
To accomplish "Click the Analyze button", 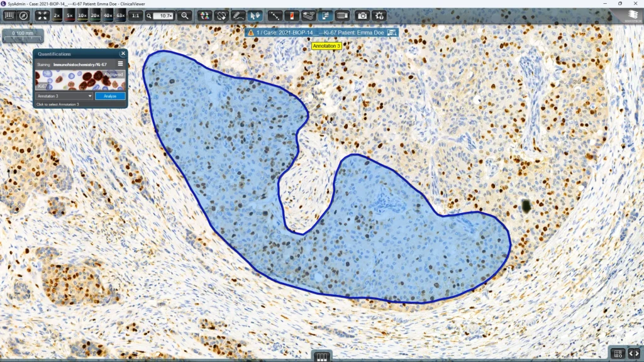I will [110, 96].
